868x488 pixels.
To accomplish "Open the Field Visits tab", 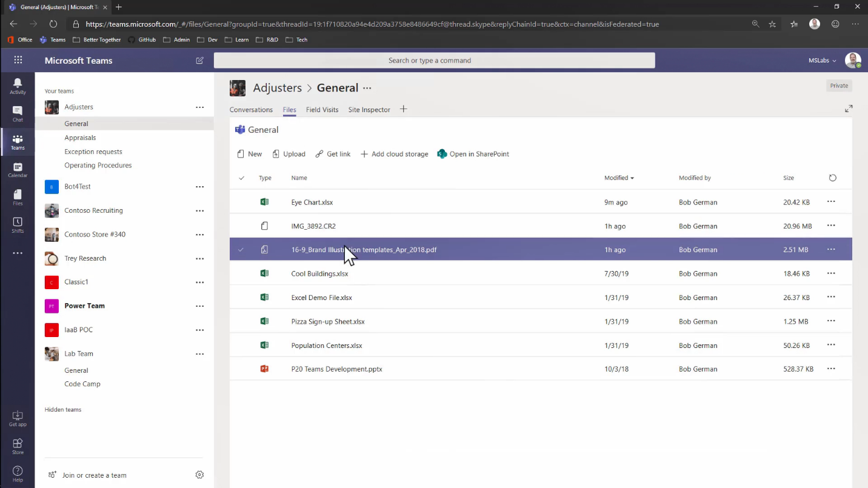I will (x=322, y=110).
